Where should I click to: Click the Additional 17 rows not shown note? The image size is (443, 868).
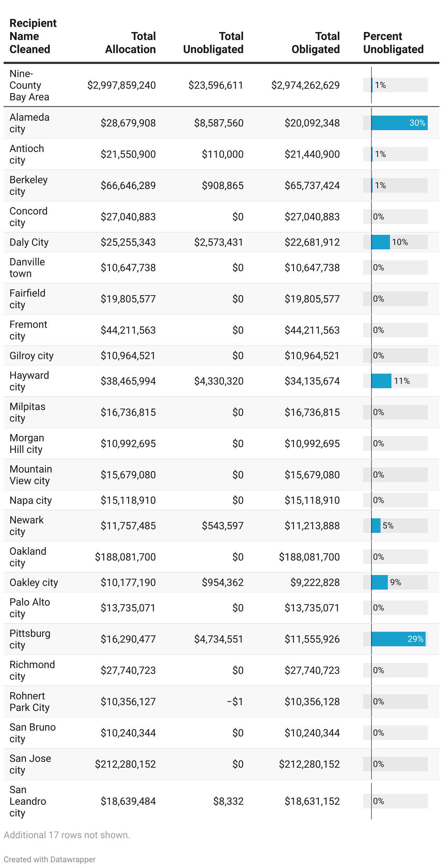(67, 835)
